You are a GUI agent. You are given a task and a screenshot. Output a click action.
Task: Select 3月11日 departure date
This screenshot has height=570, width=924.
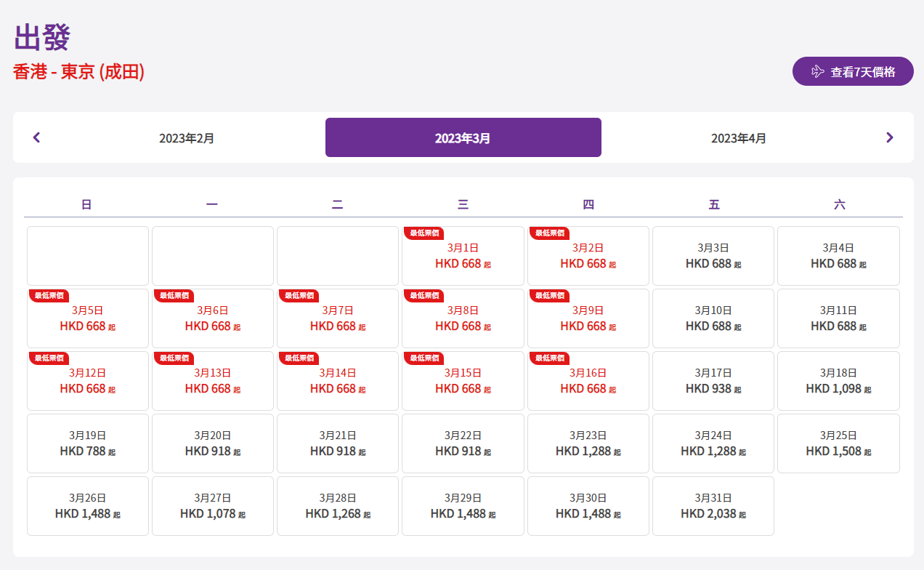pos(838,318)
